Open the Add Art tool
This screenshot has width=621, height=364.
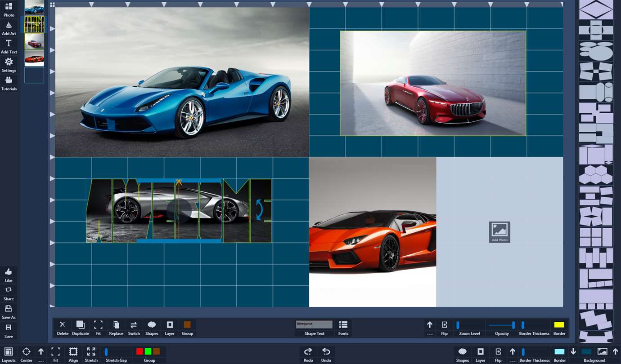(x=9, y=28)
